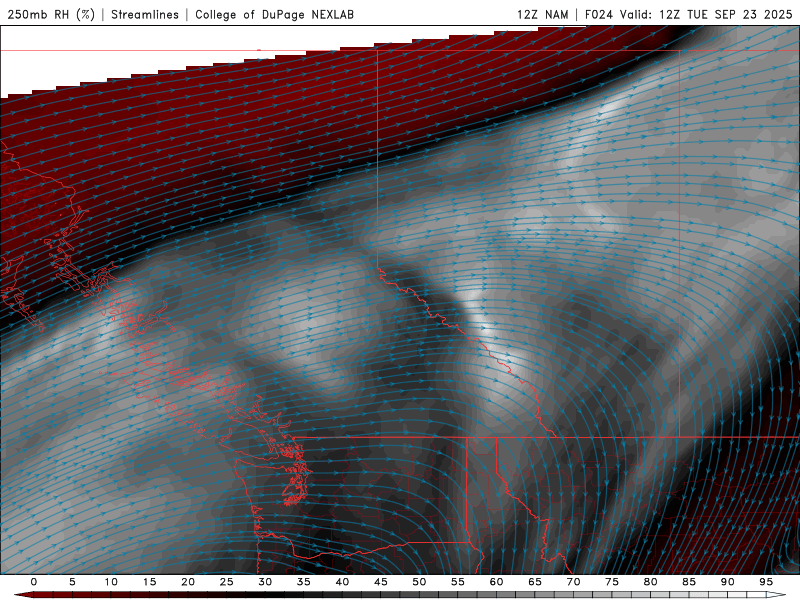Viewport: 800px width, 600px height.
Task: Click the "250mb RH (%)" title text
Action: pos(51,14)
